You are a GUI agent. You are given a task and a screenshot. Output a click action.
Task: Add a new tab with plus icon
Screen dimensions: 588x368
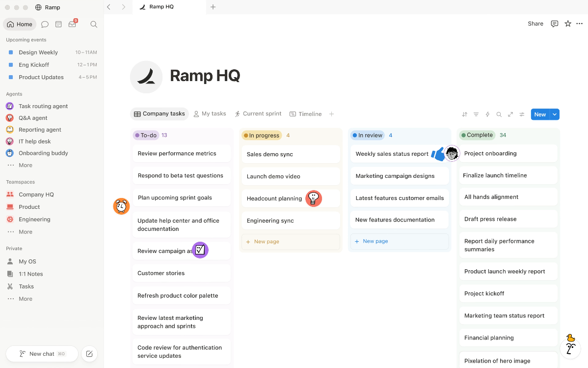pyautogui.click(x=213, y=7)
